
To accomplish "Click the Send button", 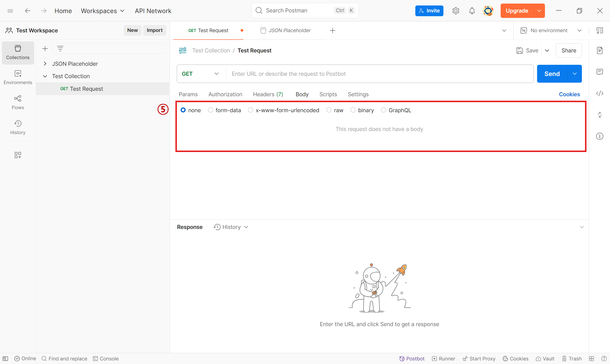I will (552, 74).
